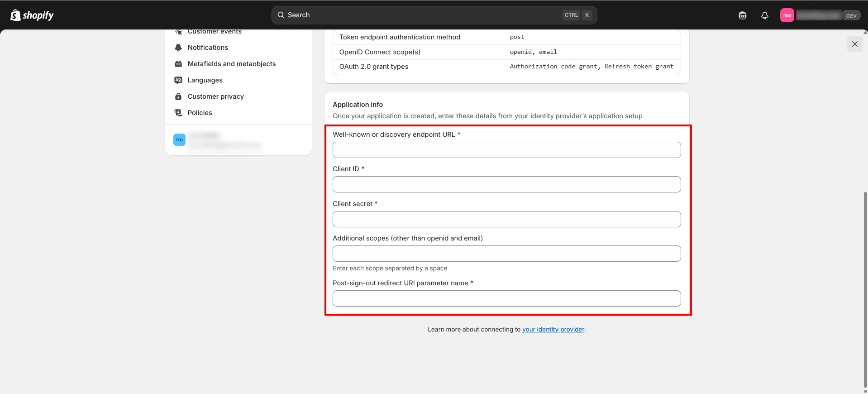The height and width of the screenshot is (394, 868).
Task: Focus the Additional scopes field
Action: point(506,254)
